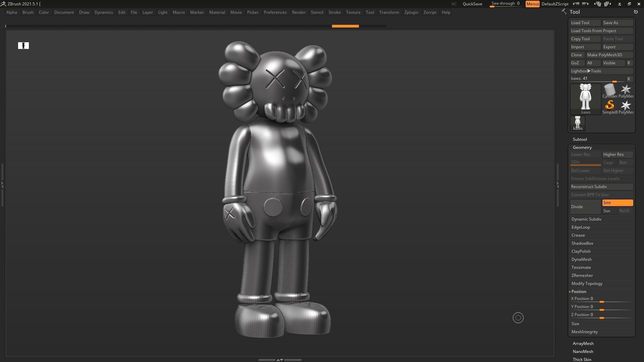The image size is (644, 362).
Task: Expand the MeshIntegrity section
Action: point(584,332)
